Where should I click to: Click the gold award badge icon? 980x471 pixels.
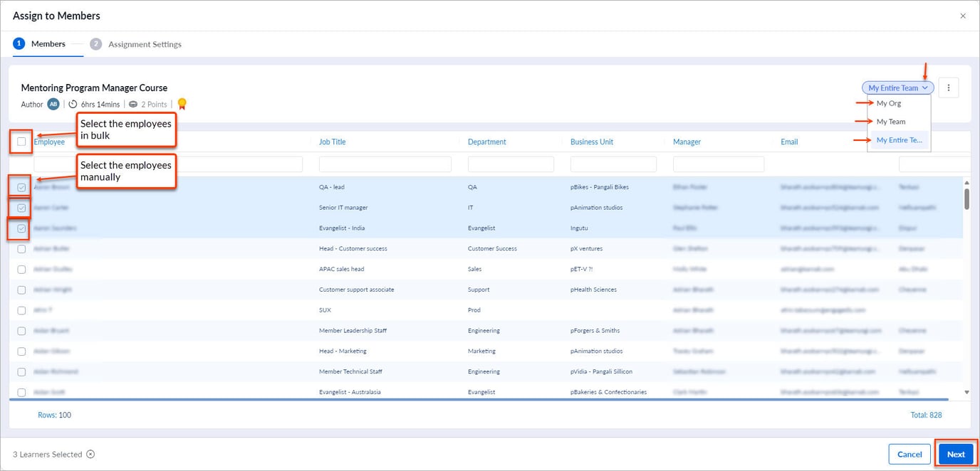pos(182,105)
